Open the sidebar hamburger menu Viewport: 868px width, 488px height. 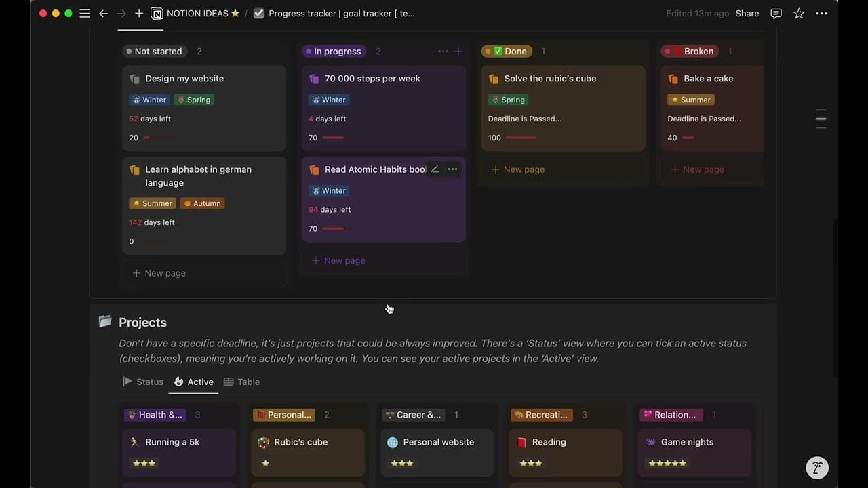click(85, 14)
